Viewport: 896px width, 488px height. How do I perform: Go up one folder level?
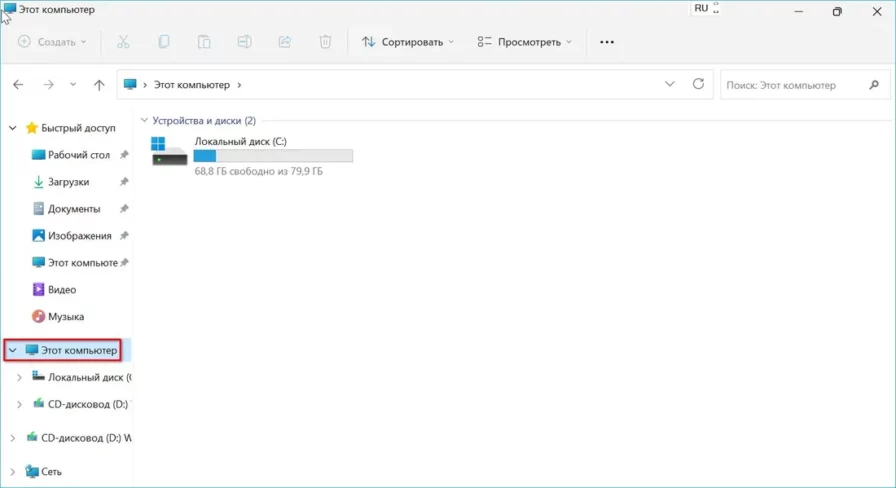99,85
